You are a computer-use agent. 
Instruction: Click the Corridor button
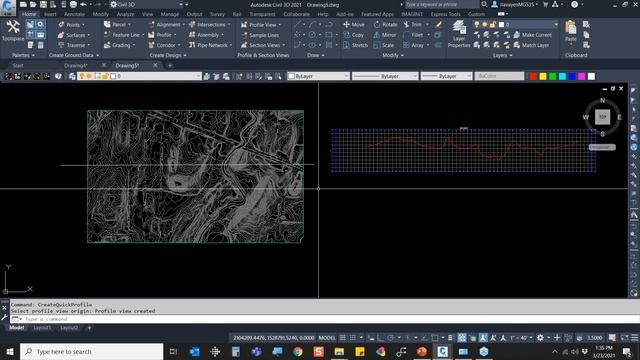pyautogui.click(x=163, y=45)
